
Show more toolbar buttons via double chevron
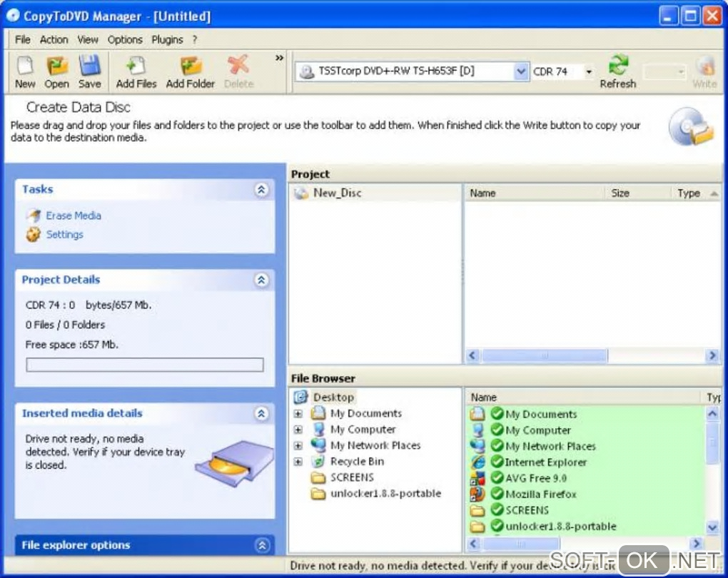pos(279,58)
